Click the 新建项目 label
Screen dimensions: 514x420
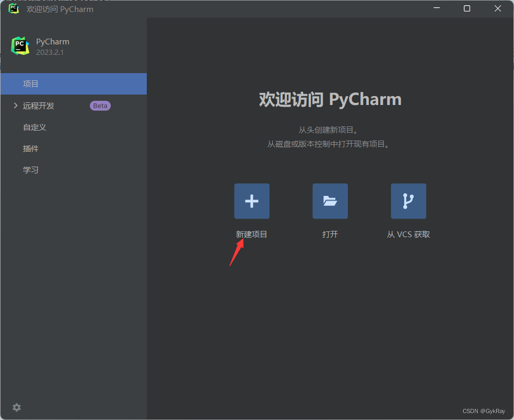pos(251,235)
